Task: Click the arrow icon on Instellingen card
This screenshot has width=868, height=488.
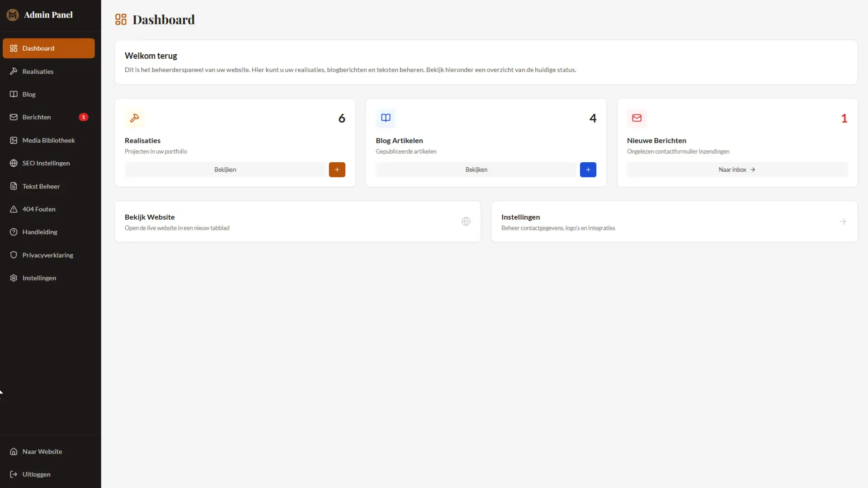Action: 842,221
